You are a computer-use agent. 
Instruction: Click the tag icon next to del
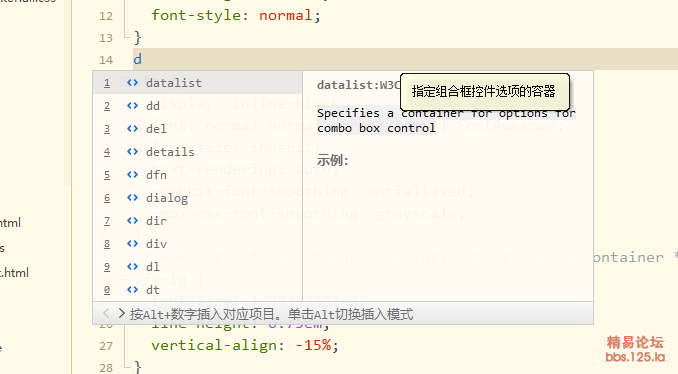(x=132, y=128)
